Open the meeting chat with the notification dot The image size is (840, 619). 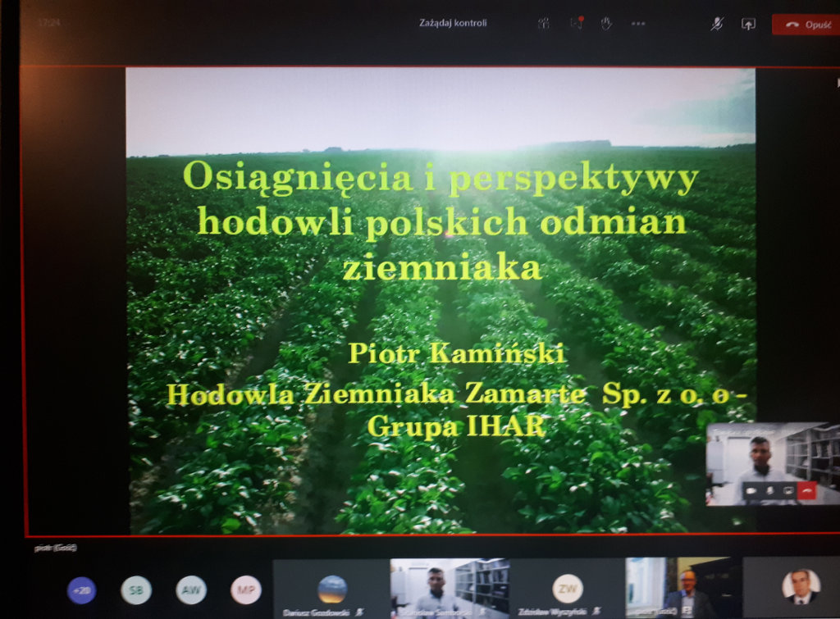(x=576, y=24)
